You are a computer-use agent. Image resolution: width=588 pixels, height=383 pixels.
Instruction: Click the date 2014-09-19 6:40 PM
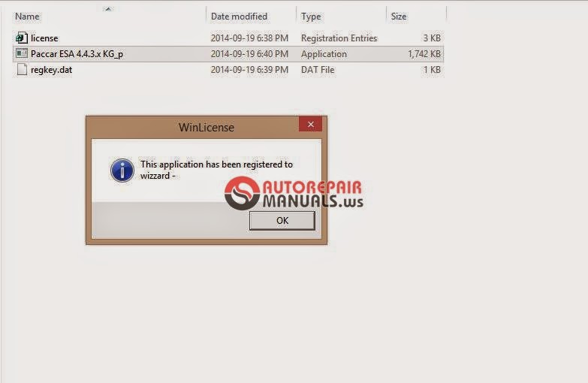[x=249, y=54]
